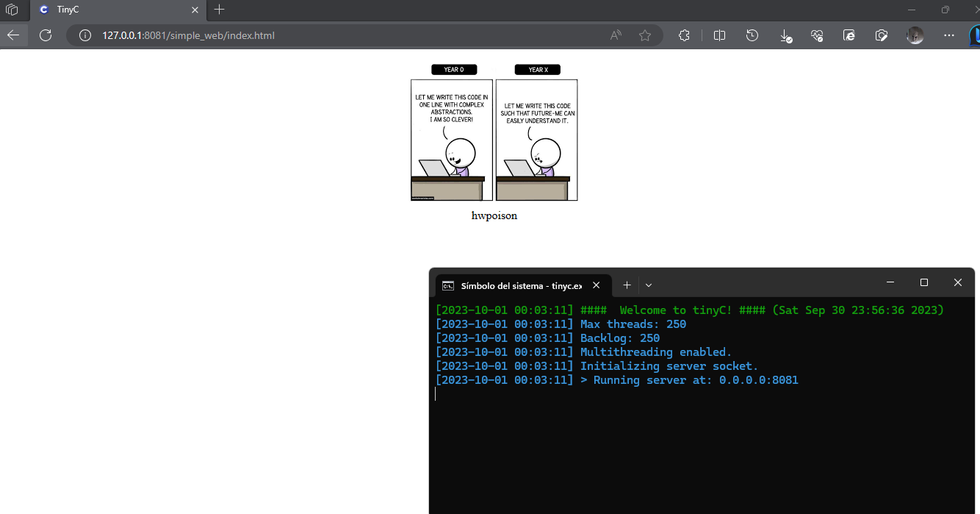Open the Extensions puzzle icon

[x=684, y=35]
